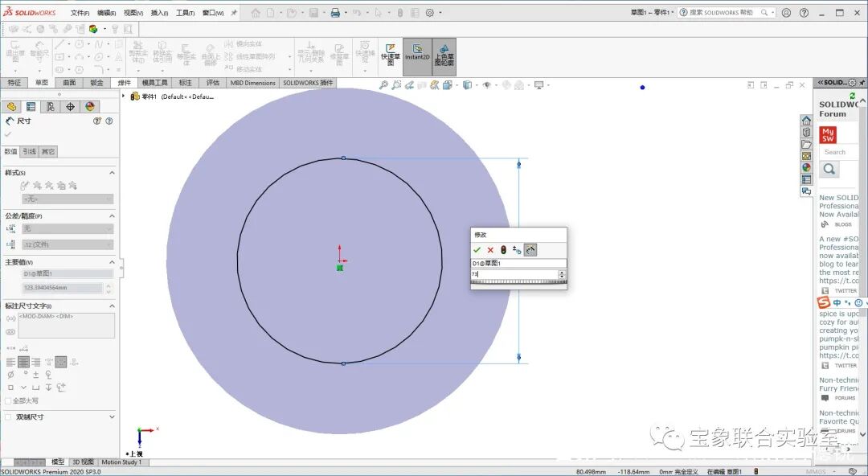This screenshot has height=476, width=868.
Task: Switch to the MBD Dimensions ribbon tab
Action: pyautogui.click(x=252, y=83)
